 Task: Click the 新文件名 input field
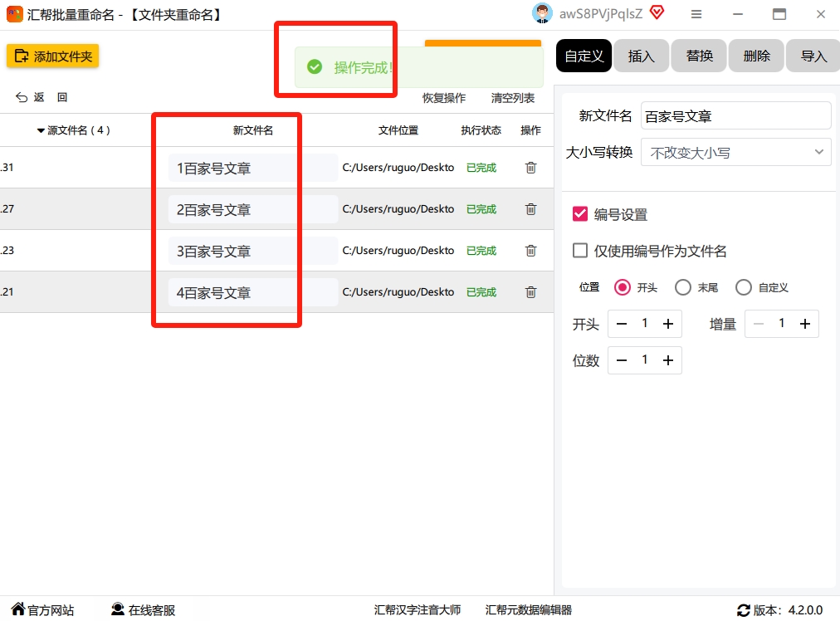pos(735,115)
